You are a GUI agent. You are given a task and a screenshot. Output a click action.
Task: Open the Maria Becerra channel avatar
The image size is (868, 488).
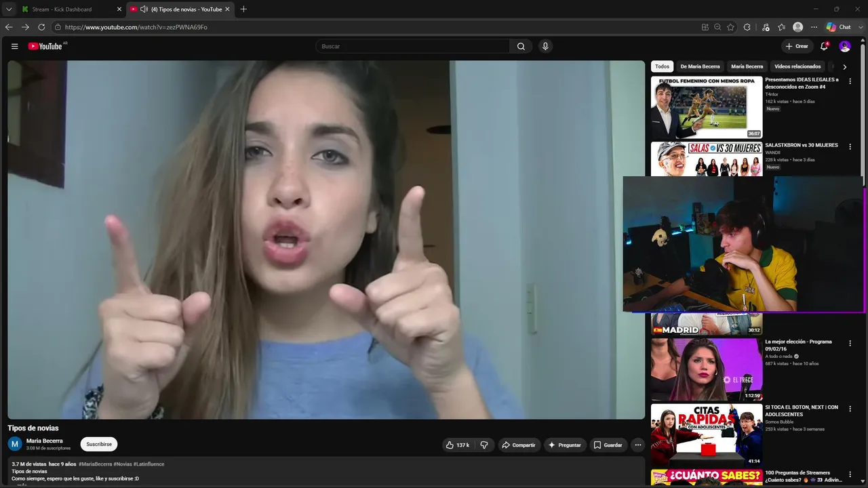(x=15, y=444)
